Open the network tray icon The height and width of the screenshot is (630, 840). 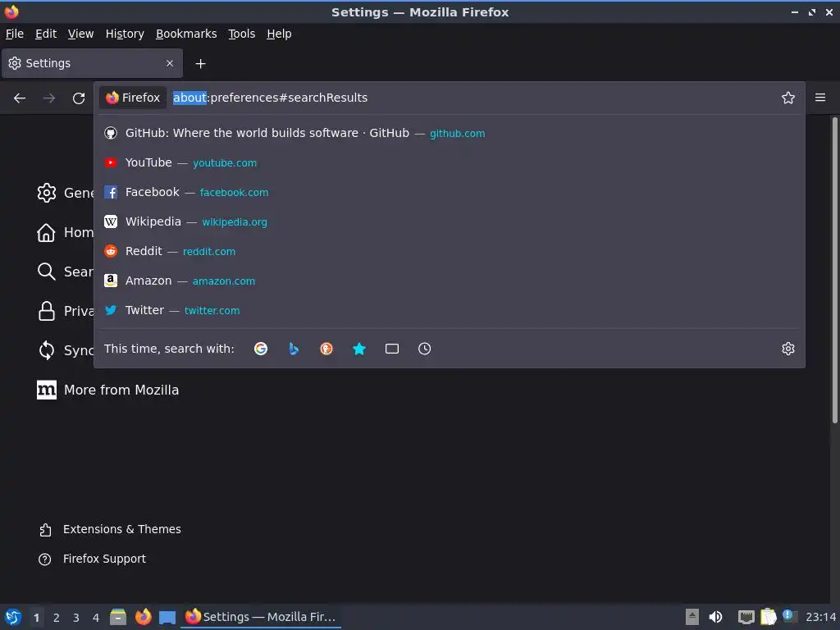pyautogui.click(x=746, y=617)
